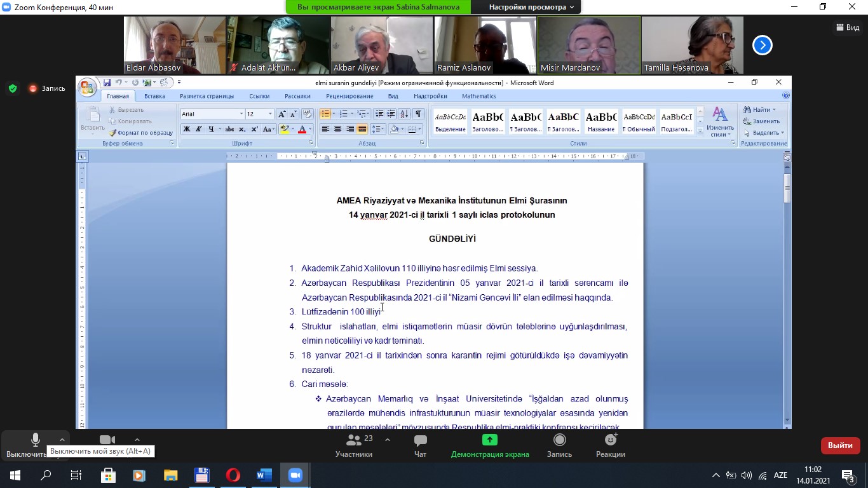The width and height of the screenshot is (868, 488).
Task: Click the red font color swatch (A)
Action: point(302,129)
